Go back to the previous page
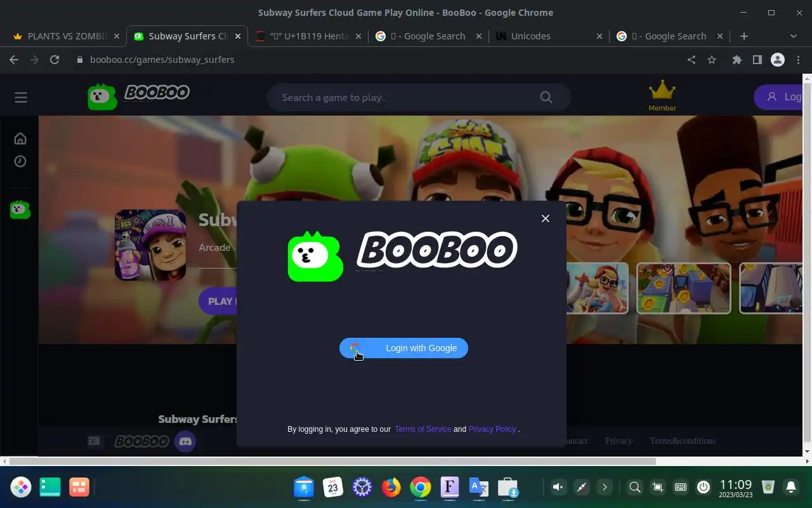Image resolution: width=812 pixels, height=508 pixels. point(14,60)
